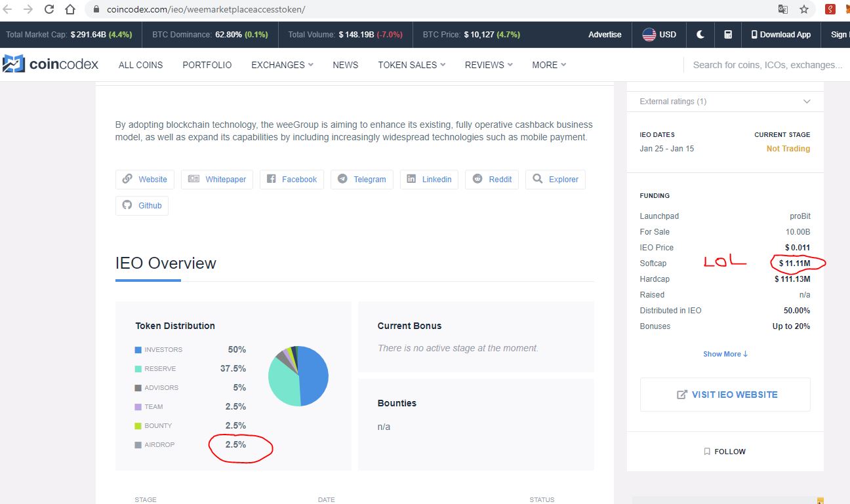Expand External ratings (1) chevron
Viewport: 850px width, 504px height.
(x=807, y=102)
